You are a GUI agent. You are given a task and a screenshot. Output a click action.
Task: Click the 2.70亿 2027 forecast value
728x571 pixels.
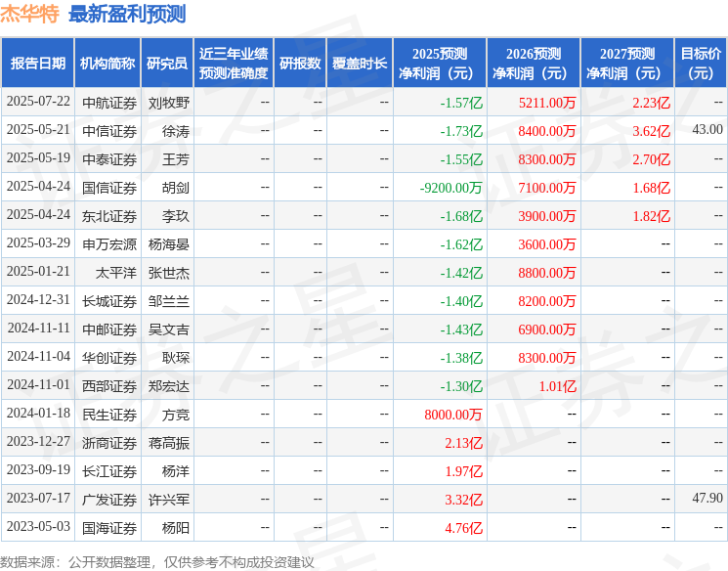click(651, 159)
